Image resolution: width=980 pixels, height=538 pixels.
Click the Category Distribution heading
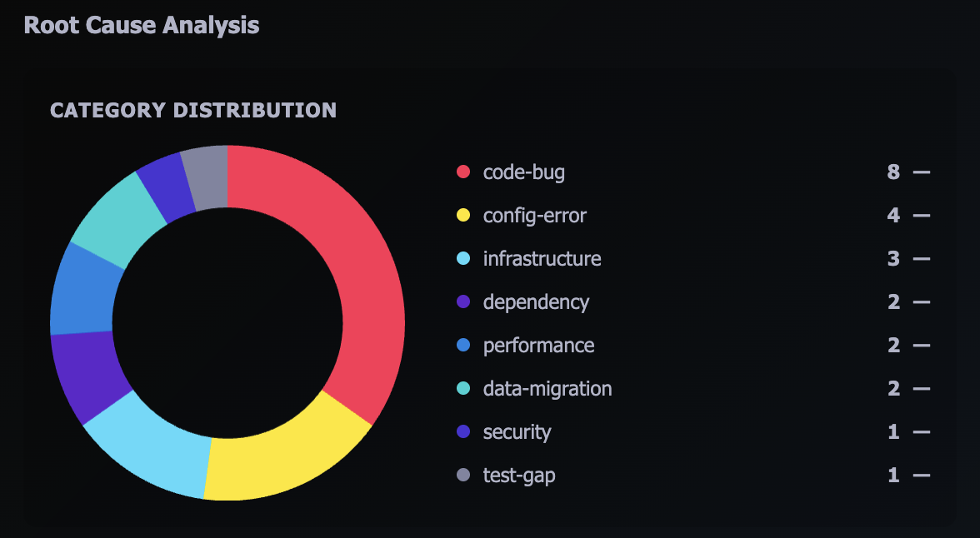(193, 110)
